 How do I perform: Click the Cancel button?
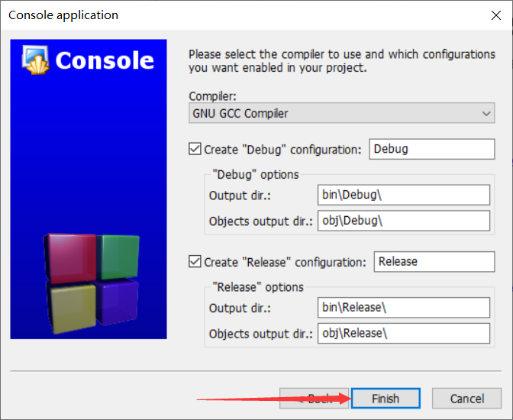point(467,399)
